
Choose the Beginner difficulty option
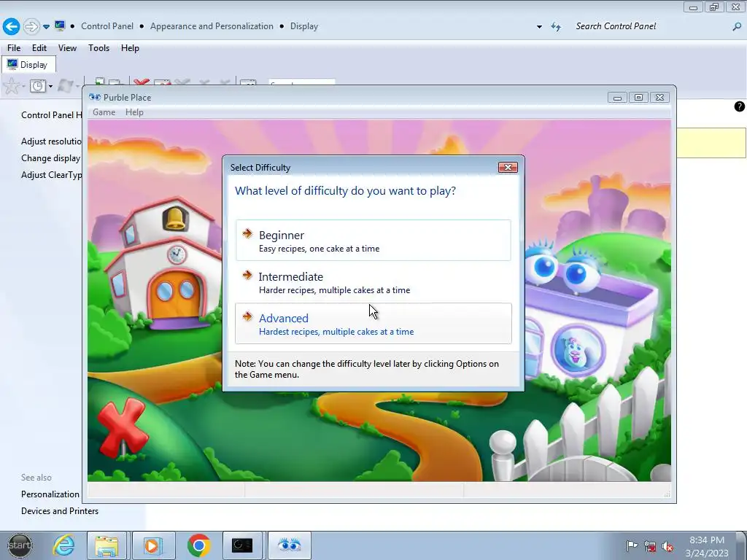coord(373,241)
